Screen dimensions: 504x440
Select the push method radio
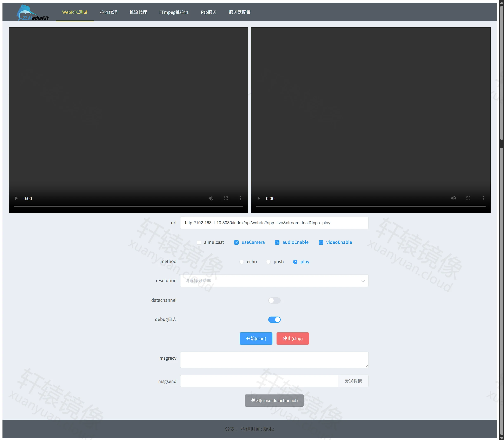(x=268, y=262)
